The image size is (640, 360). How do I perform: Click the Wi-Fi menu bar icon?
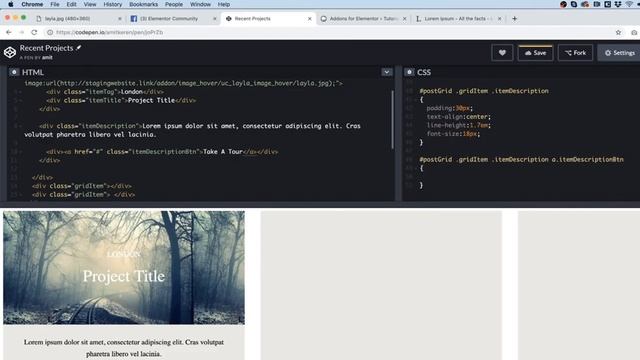tap(629, 4)
